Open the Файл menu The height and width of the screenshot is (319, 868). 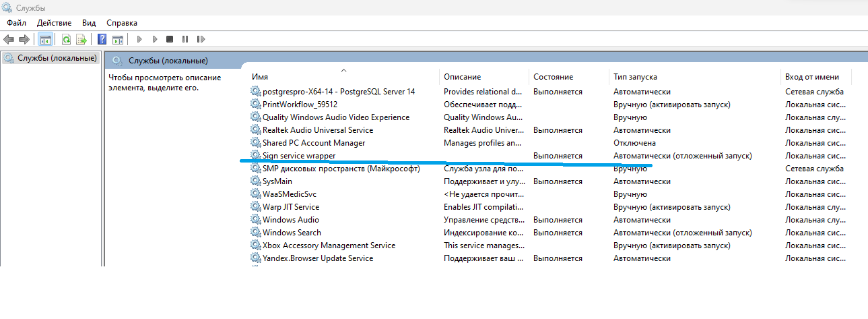pyautogui.click(x=17, y=23)
